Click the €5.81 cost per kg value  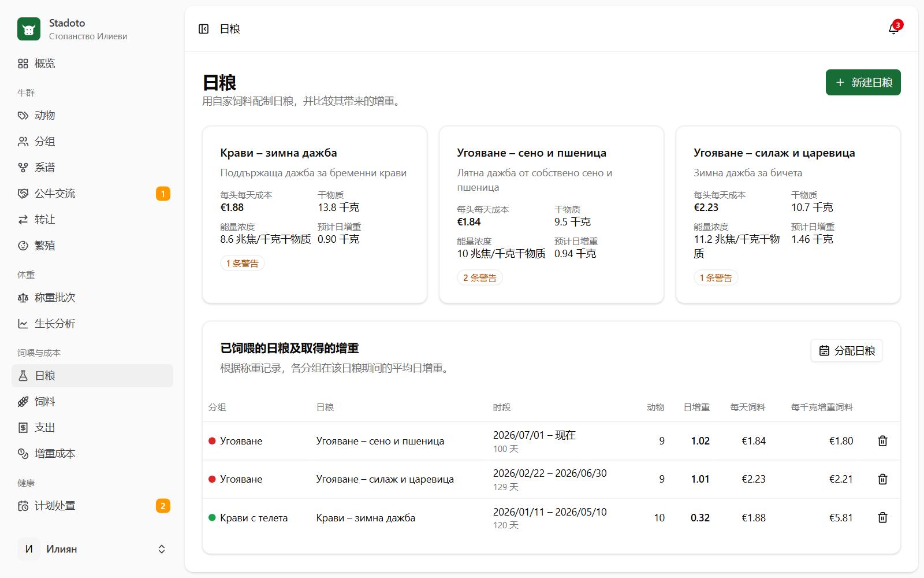(x=841, y=518)
